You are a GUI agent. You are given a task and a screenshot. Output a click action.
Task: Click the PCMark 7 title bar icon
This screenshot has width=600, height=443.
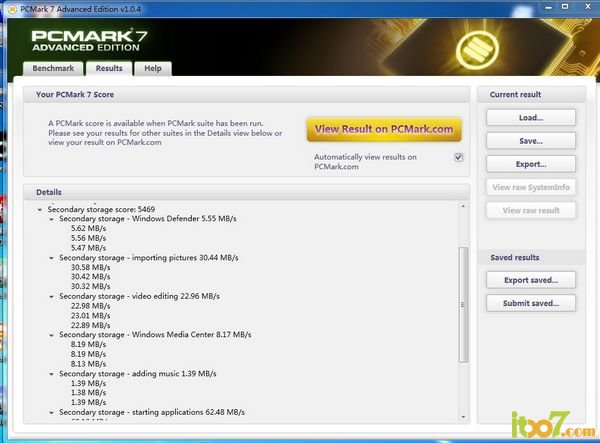coord(10,8)
